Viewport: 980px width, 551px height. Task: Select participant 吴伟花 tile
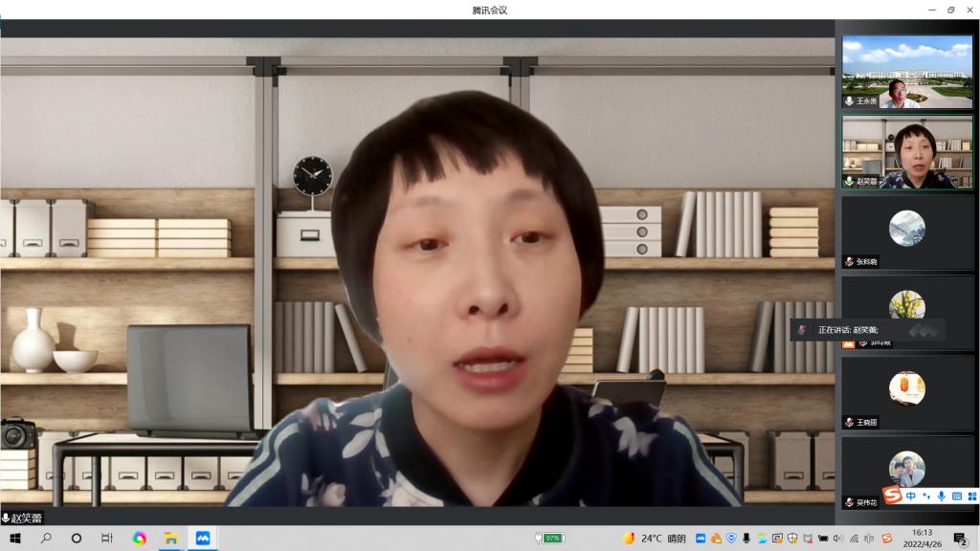point(906,474)
